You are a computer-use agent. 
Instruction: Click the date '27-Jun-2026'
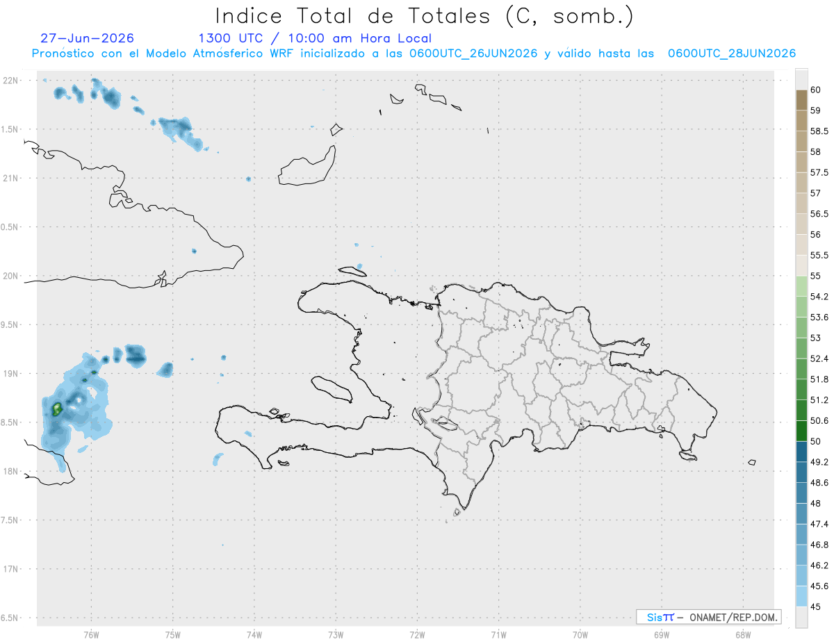88,38
